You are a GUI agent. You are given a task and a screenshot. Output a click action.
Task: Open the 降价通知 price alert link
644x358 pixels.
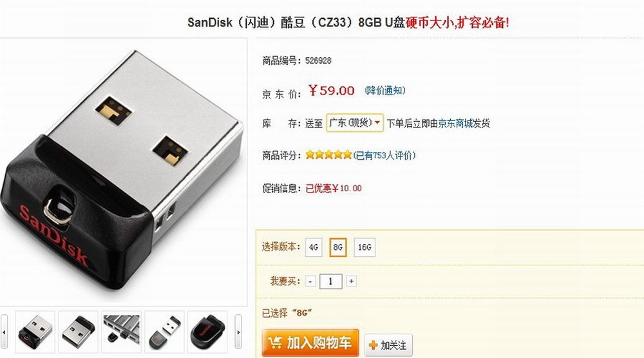point(385,90)
